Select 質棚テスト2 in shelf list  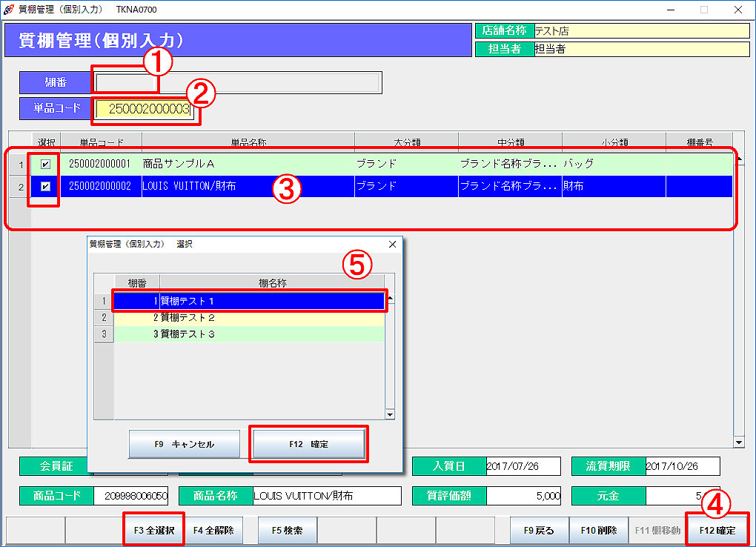tap(248, 318)
